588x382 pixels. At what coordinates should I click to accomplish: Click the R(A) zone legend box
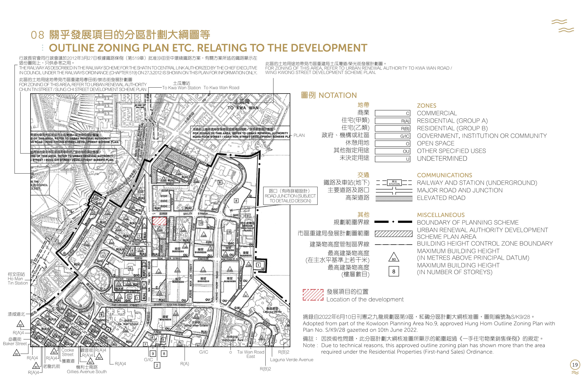click(392, 121)
